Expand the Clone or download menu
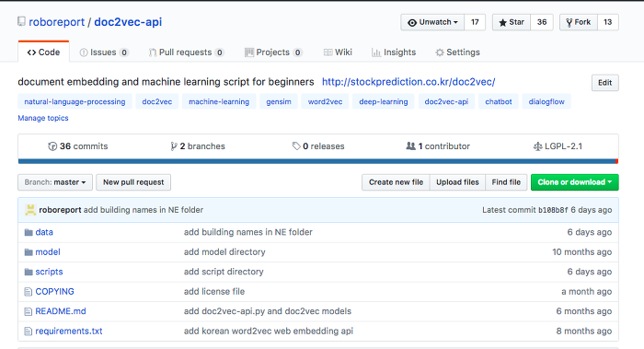This screenshot has width=644, height=349. coord(575,182)
